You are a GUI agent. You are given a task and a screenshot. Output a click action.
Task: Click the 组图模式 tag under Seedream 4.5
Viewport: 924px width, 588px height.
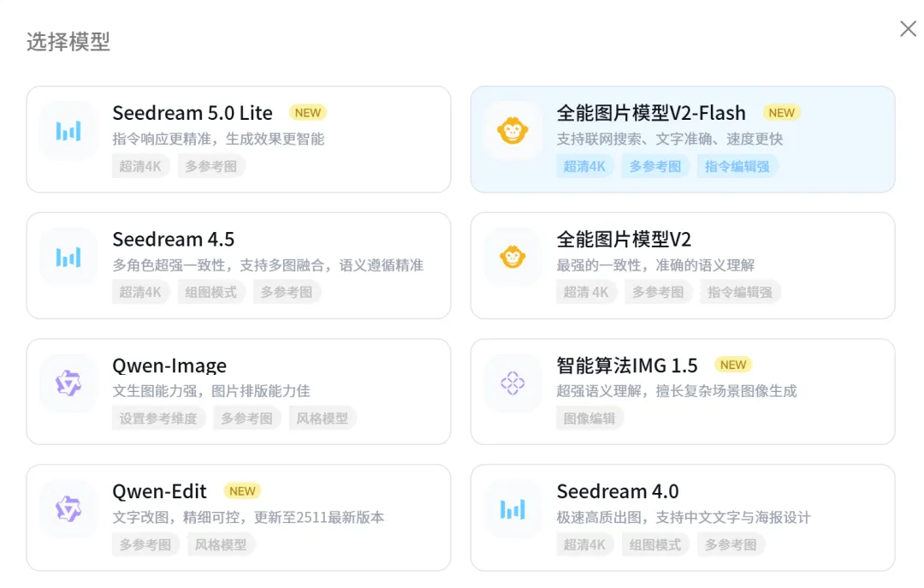click(x=211, y=292)
